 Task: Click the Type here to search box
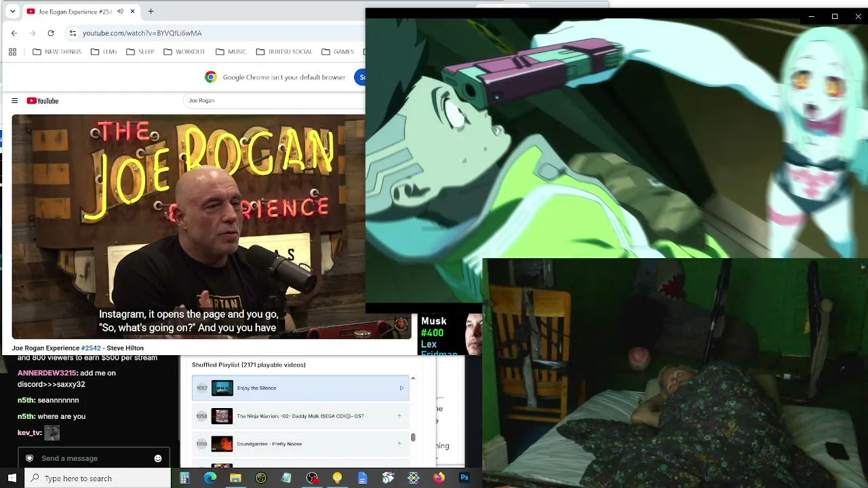point(98,478)
